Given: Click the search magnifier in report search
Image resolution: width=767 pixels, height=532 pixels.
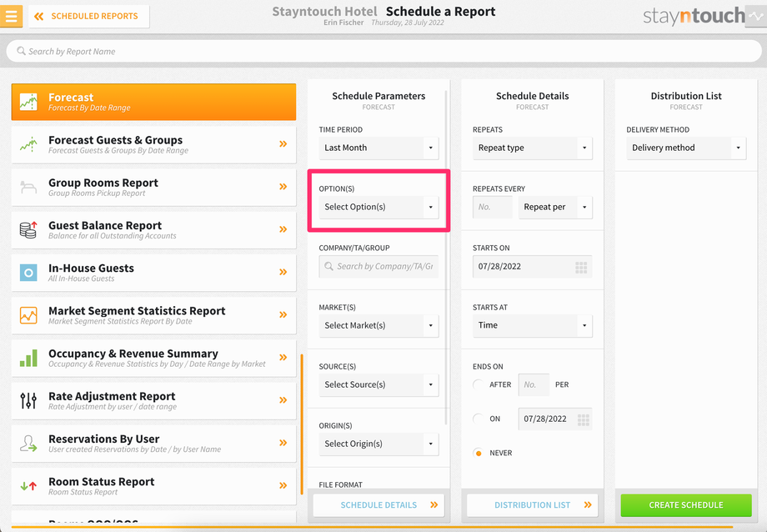Looking at the screenshot, I should pos(21,51).
